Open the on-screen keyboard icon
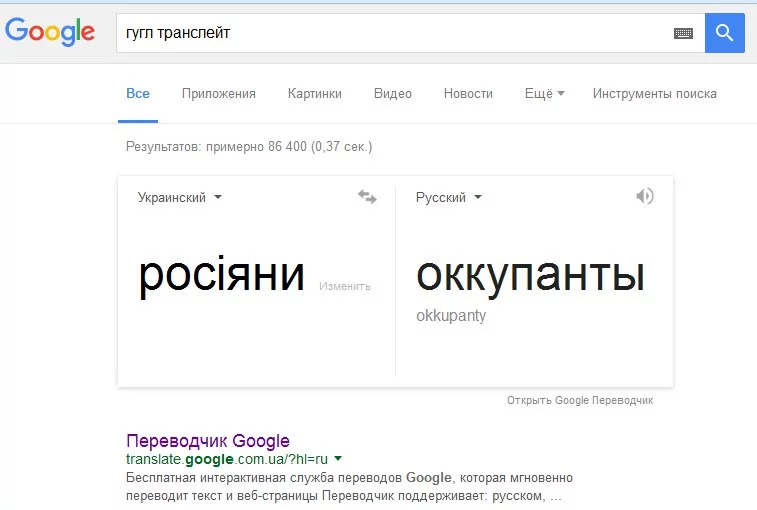Screen dimensions: 757x510 [683, 33]
